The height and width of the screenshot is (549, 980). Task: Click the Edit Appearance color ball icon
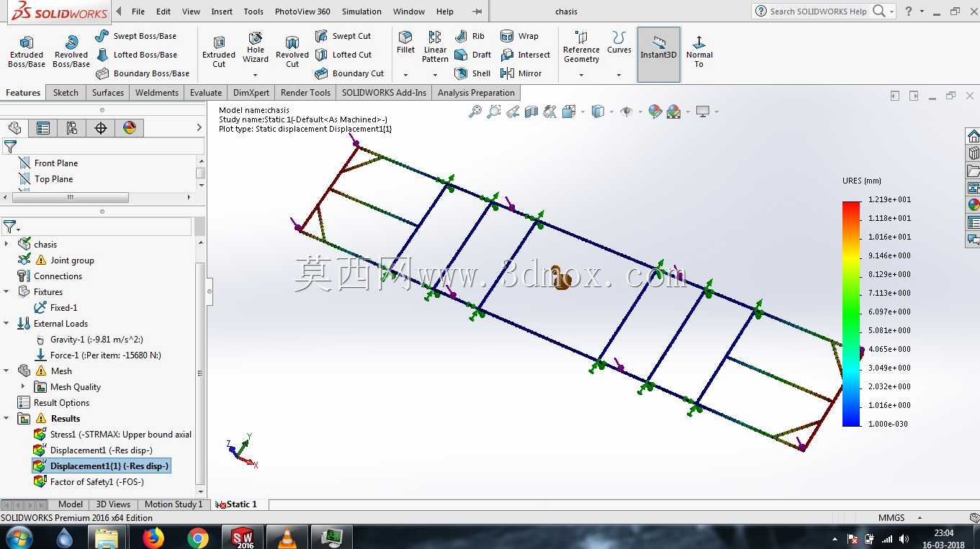tap(655, 112)
